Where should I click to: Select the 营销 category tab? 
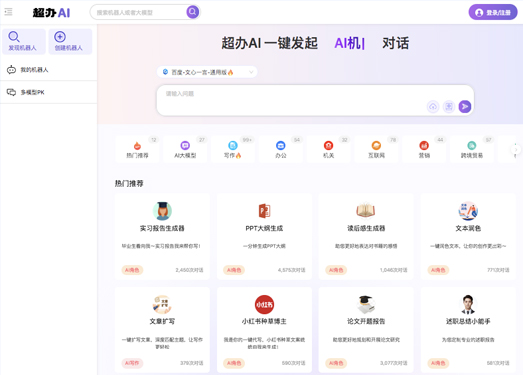[424, 149]
